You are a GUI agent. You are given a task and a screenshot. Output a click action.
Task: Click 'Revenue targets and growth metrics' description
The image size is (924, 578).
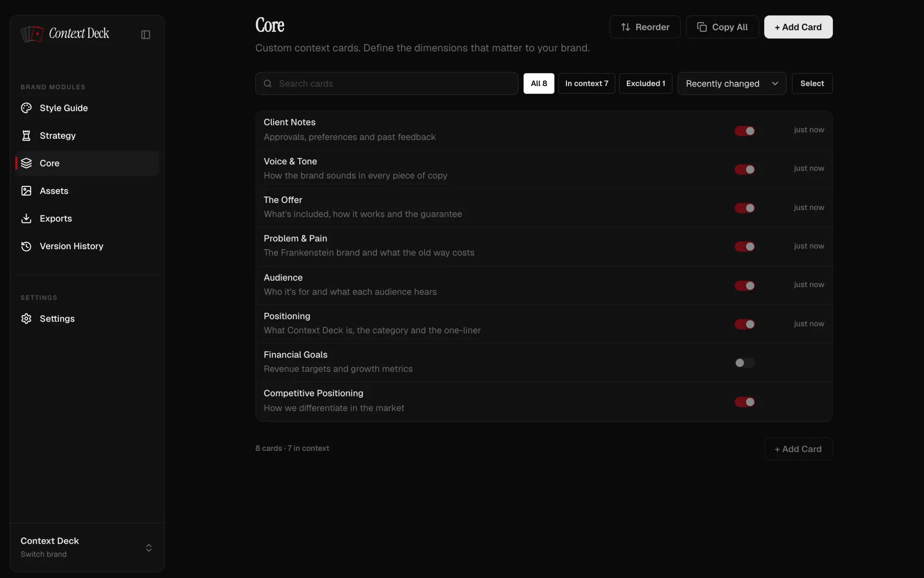(338, 369)
